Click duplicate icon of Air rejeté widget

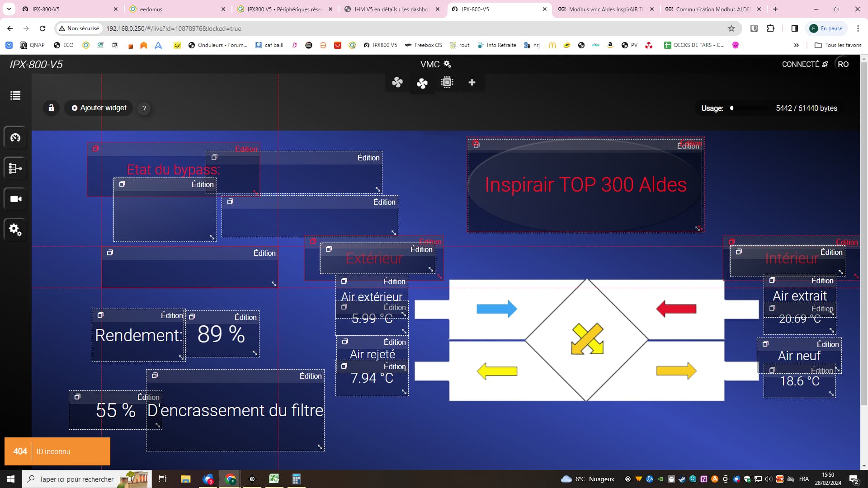[x=345, y=342]
